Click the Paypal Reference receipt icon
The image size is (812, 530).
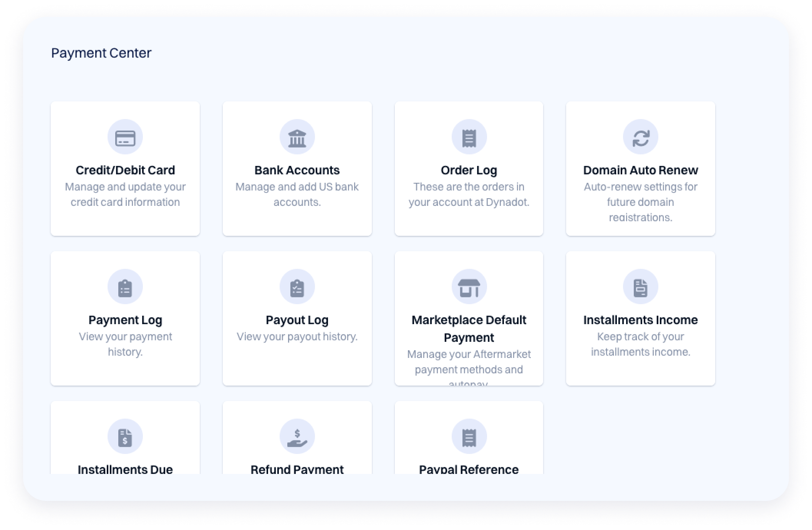469,437
